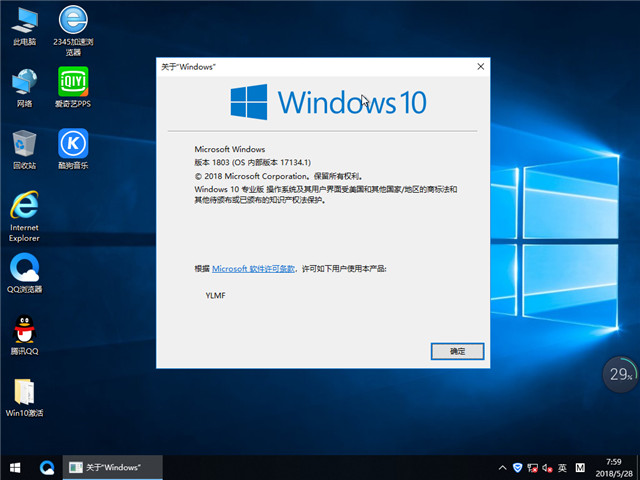
Task: Click the Windows 10 logo banner
Action: (x=329, y=102)
